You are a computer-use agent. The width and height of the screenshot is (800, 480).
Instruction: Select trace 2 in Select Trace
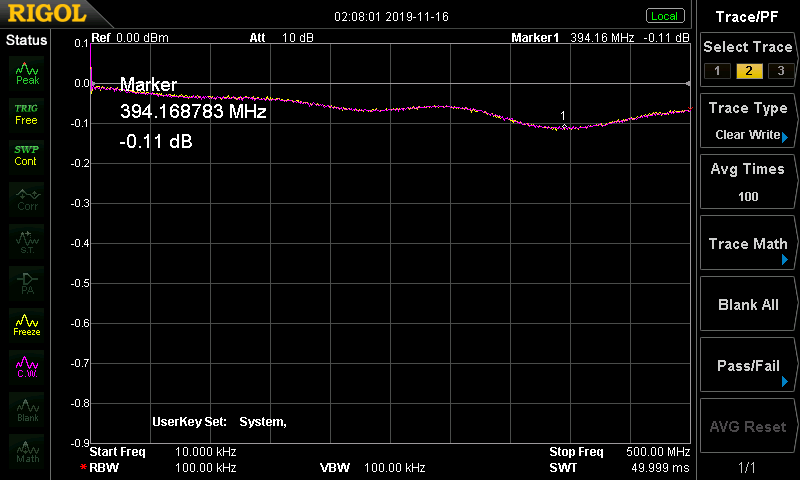747,70
